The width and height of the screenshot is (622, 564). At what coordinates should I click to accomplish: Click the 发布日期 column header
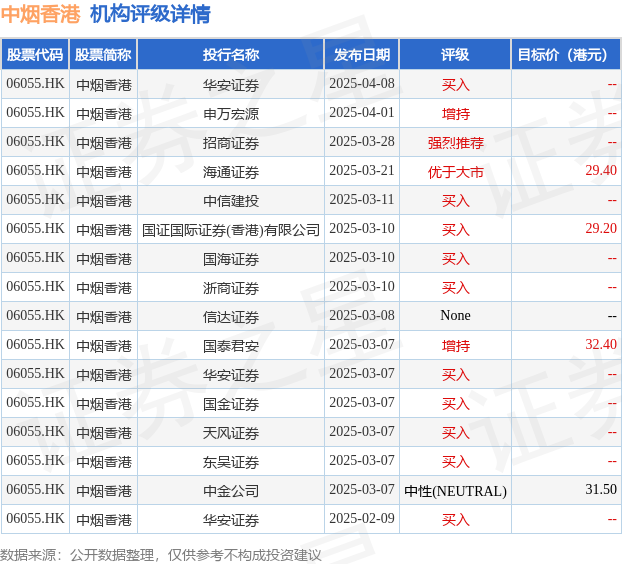pyautogui.click(x=362, y=55)
